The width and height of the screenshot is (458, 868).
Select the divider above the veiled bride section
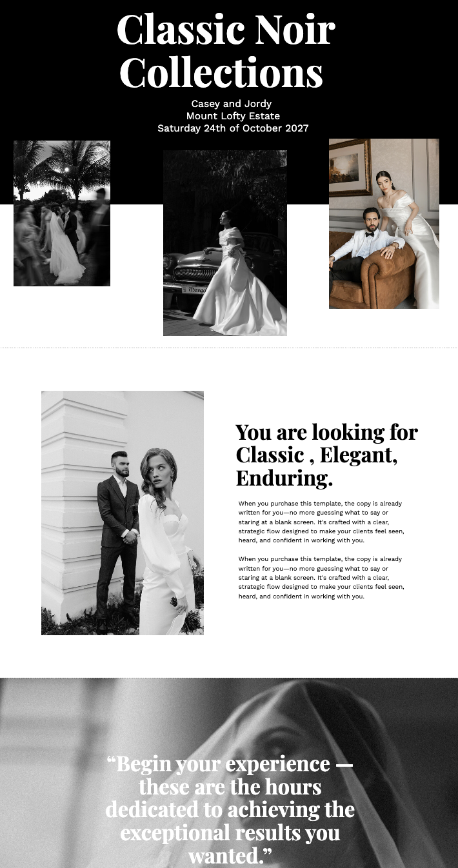(x=229, y=677)
